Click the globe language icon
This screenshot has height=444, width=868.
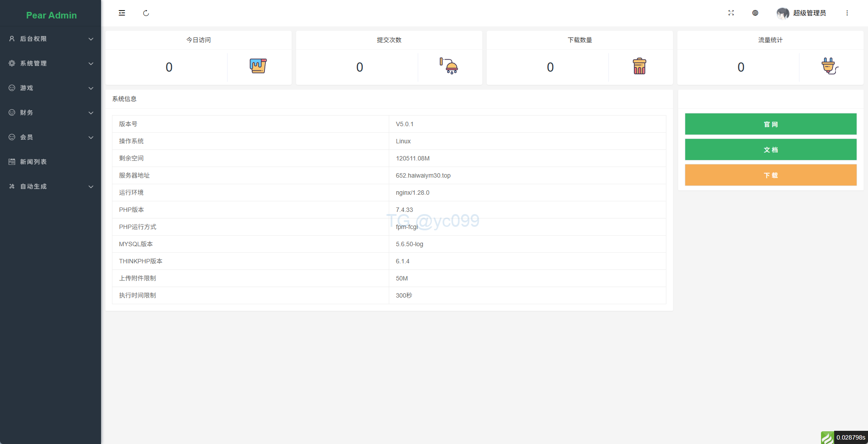coord(755,13)
